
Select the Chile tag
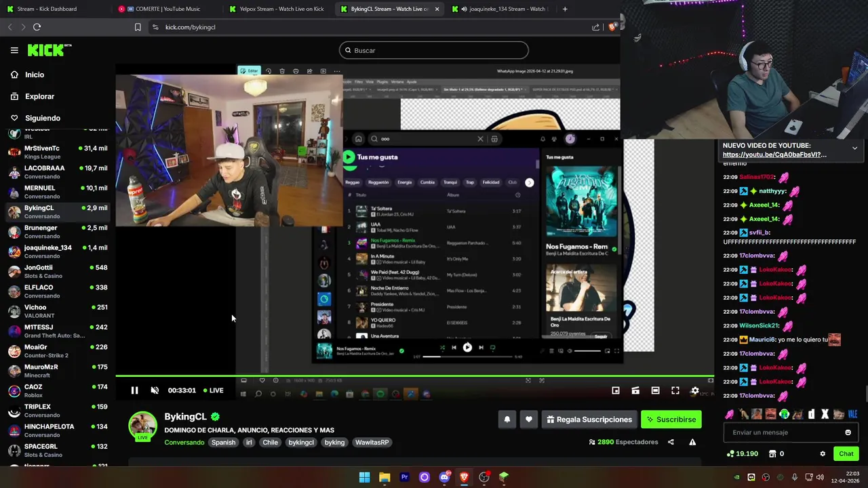coord(270,443)
